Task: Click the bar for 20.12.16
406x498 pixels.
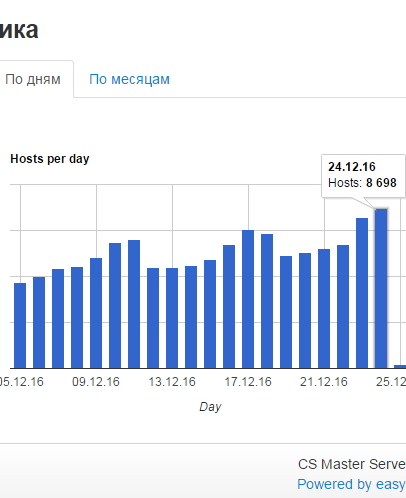Action: 305,311
